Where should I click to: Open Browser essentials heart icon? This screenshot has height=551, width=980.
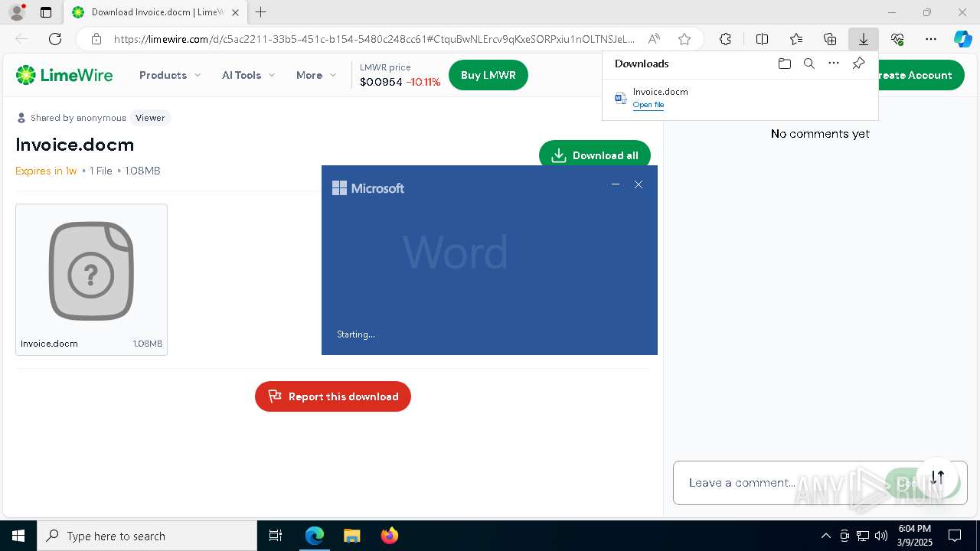point(897,39)
